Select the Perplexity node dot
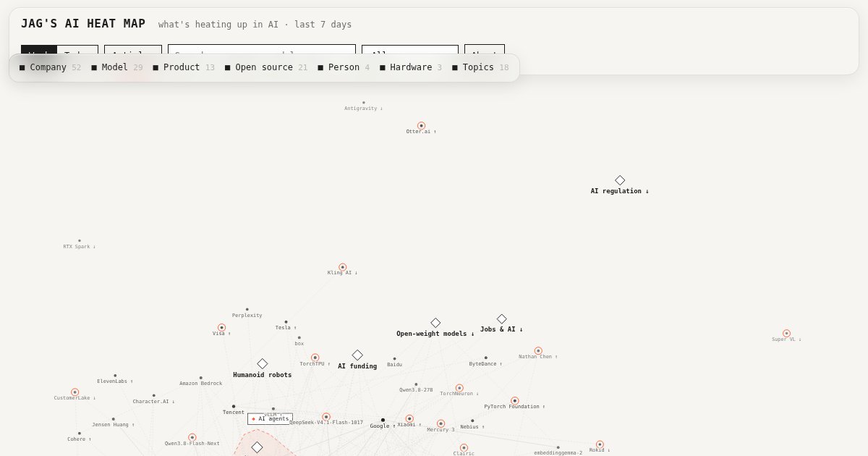 pos(247,310)
